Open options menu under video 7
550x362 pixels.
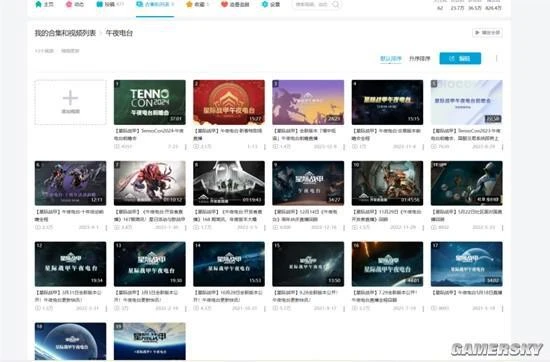click(x=186, y=228)
